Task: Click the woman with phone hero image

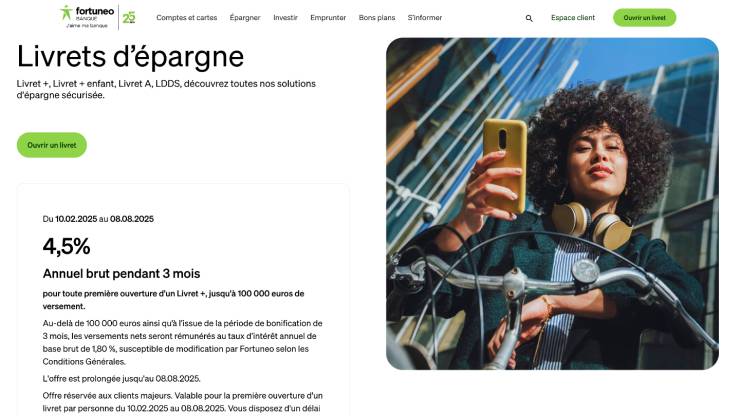Action: [552, 204]
